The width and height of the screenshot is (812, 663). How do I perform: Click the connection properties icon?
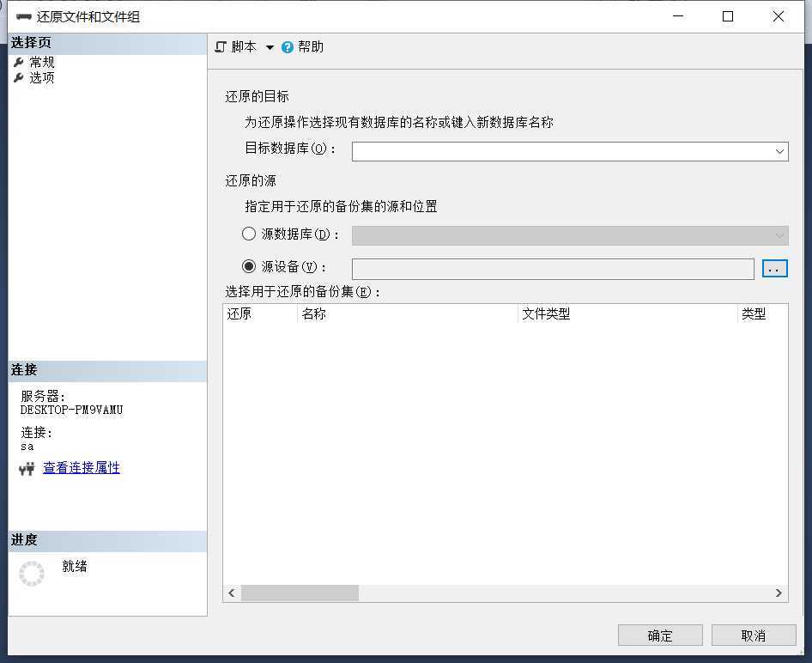[27, 469]
